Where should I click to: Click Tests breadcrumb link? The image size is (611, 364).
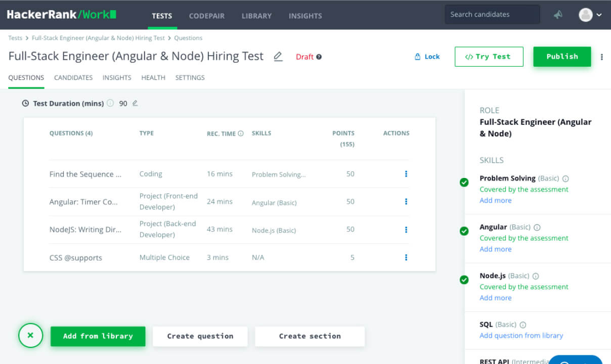(x=15, y=38)
